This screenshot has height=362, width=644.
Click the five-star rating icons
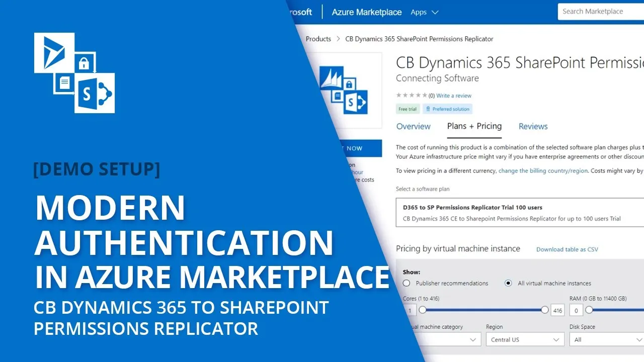pyautogui.click(x=412, y=96)
